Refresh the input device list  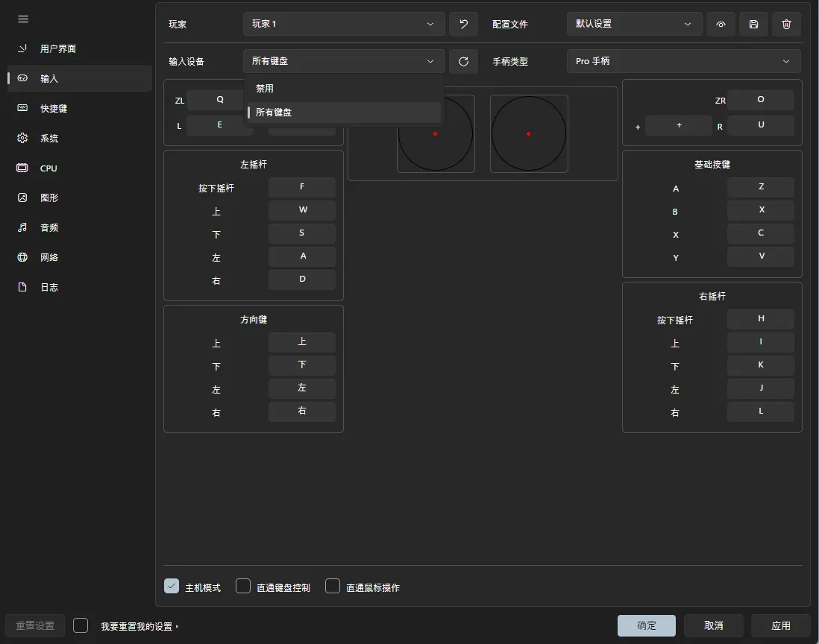point(463,61)
